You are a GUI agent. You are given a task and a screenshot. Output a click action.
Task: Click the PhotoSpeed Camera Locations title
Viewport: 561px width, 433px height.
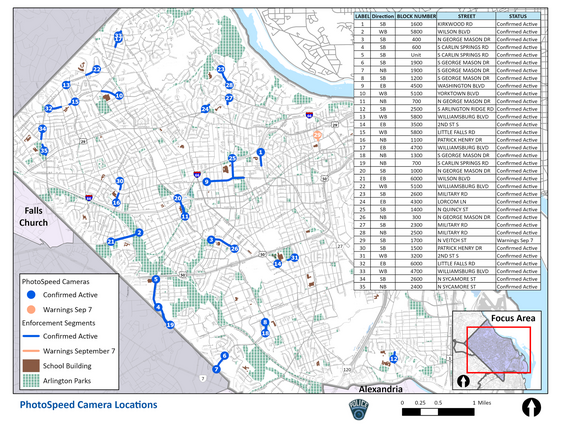[88, 405]
